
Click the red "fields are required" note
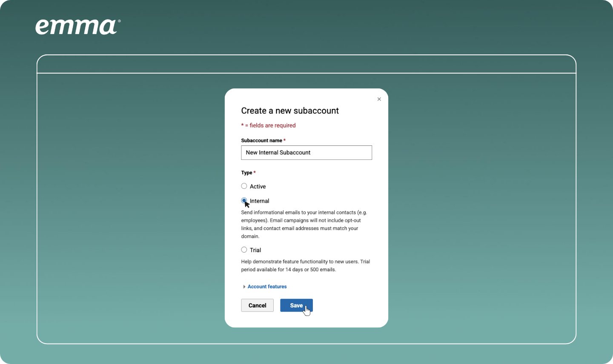click(x=272, y=125)
